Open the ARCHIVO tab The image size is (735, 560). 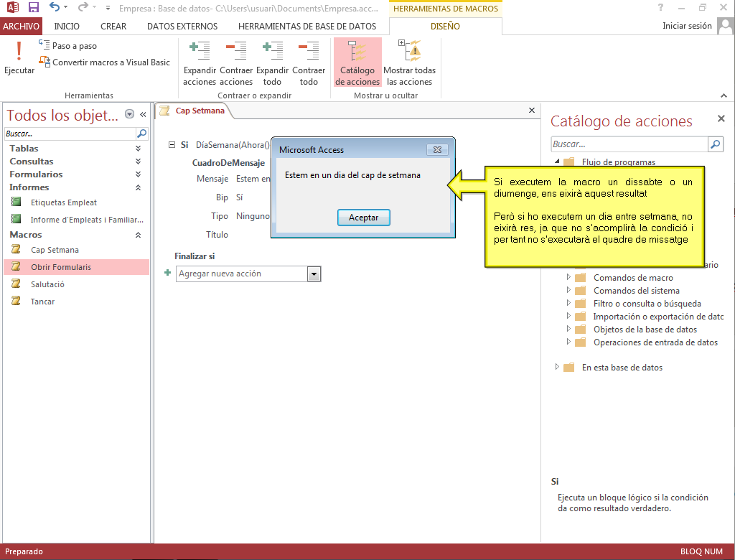[x=21, y=27]
